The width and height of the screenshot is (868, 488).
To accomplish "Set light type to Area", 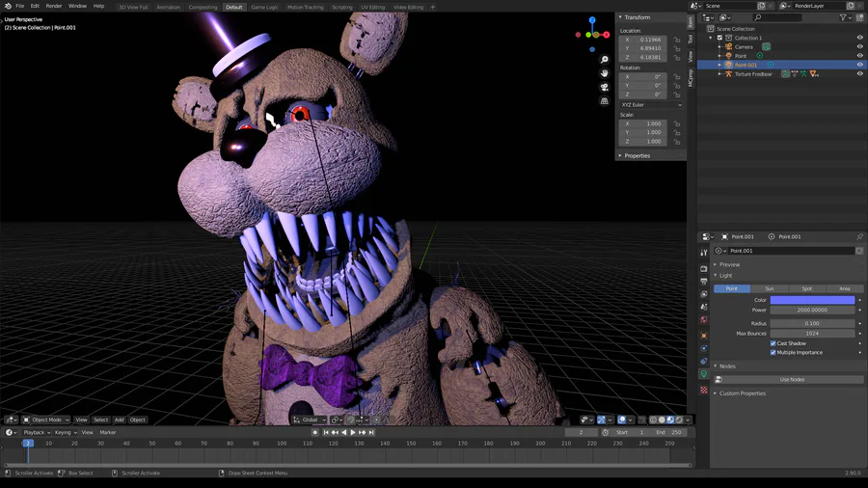I will [845, 288].
